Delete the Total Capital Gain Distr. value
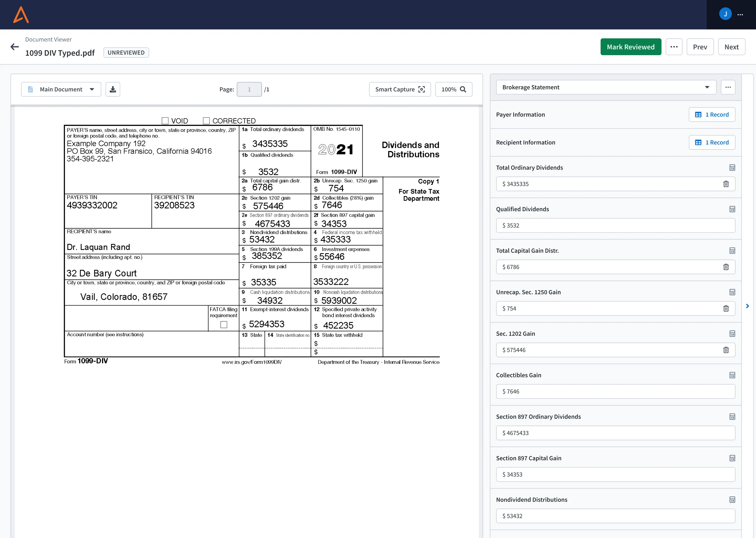 coord(726,267)
